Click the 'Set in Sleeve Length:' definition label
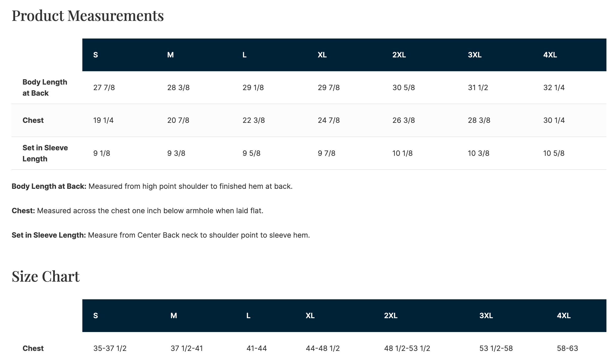This screenshot has height=364, width=615. 49,235
